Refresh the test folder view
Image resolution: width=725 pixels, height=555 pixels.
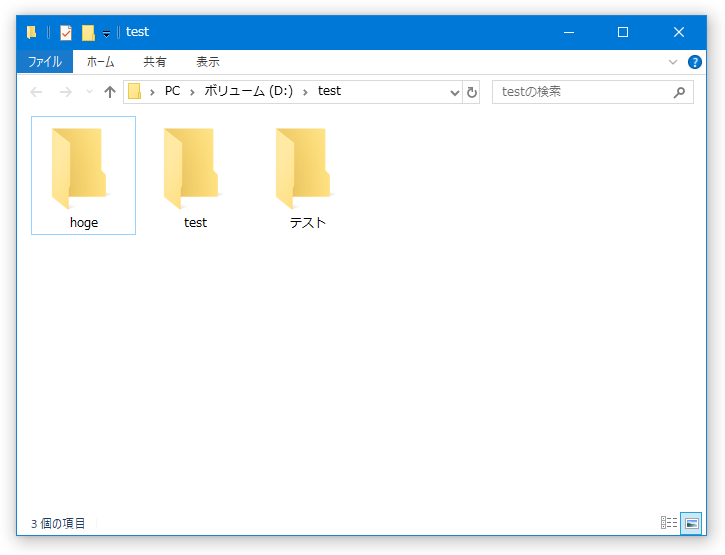point(471,92)
